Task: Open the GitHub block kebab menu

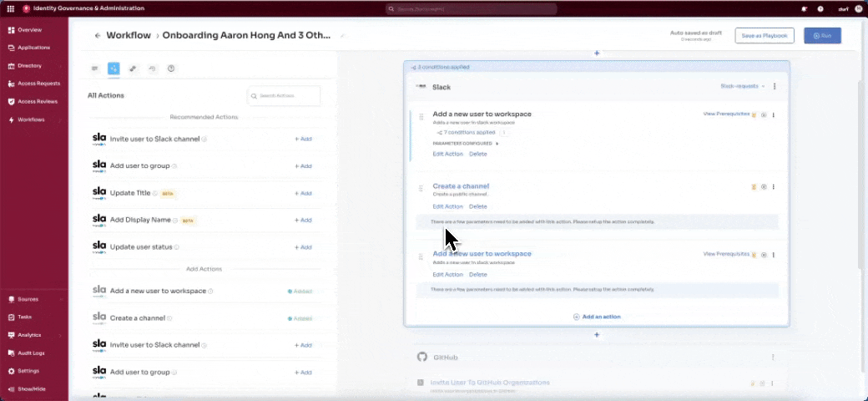Action: point(774,358)
